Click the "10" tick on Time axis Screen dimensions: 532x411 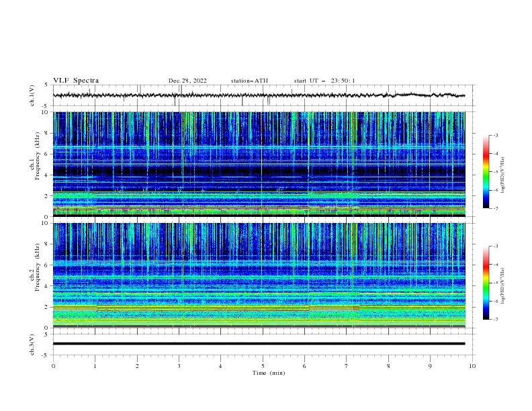(472, 366)
